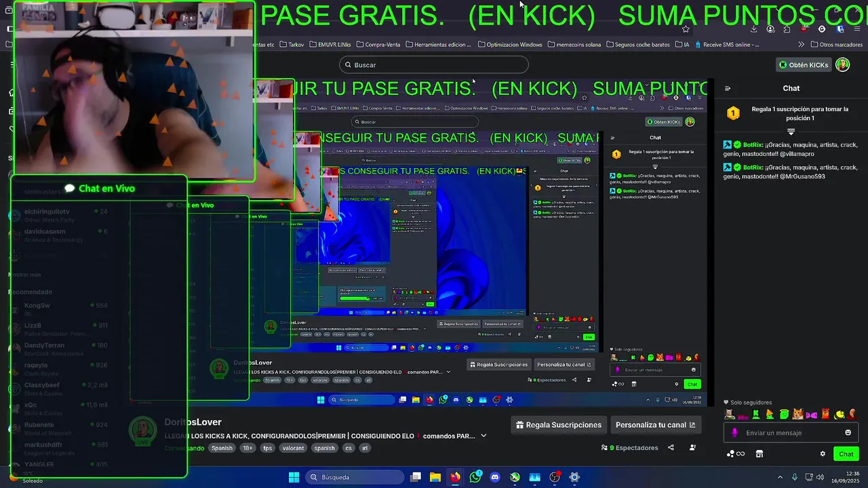
Task: Open the Compra-Venta bookmarks folder
Action: pos(378,45)
